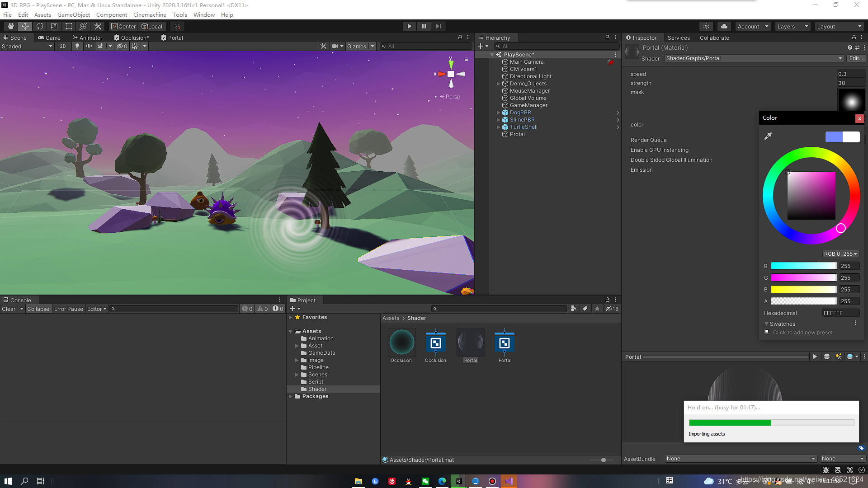Click the Clear console button
This screenshot has height=488, width=868.
tap(9, 309)
